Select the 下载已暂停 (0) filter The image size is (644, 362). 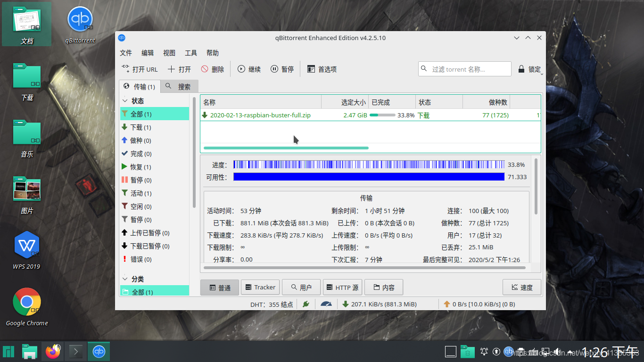[155, 246]
